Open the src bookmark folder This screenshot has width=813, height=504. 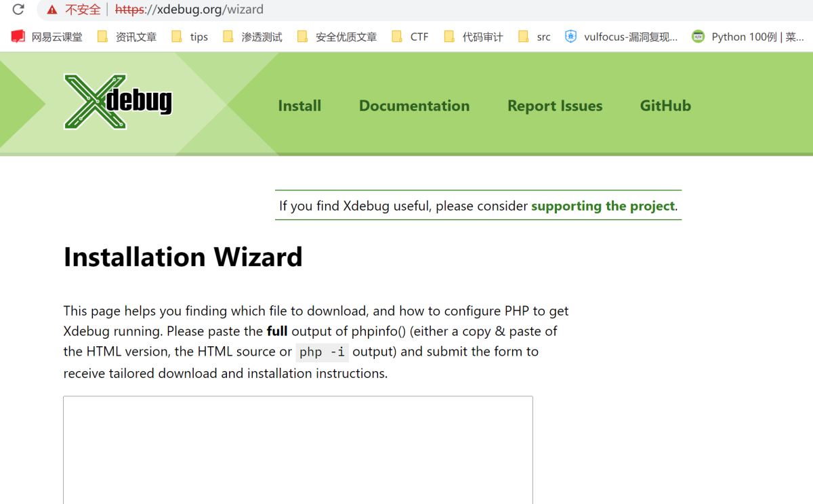(x=535, y=37)
